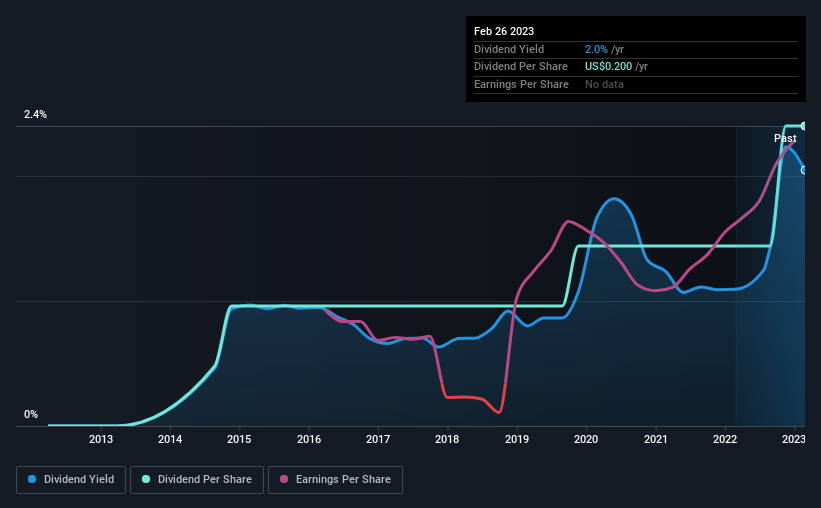Click the 2.0% Dividend Yield value in tooltip

point(596,49)
